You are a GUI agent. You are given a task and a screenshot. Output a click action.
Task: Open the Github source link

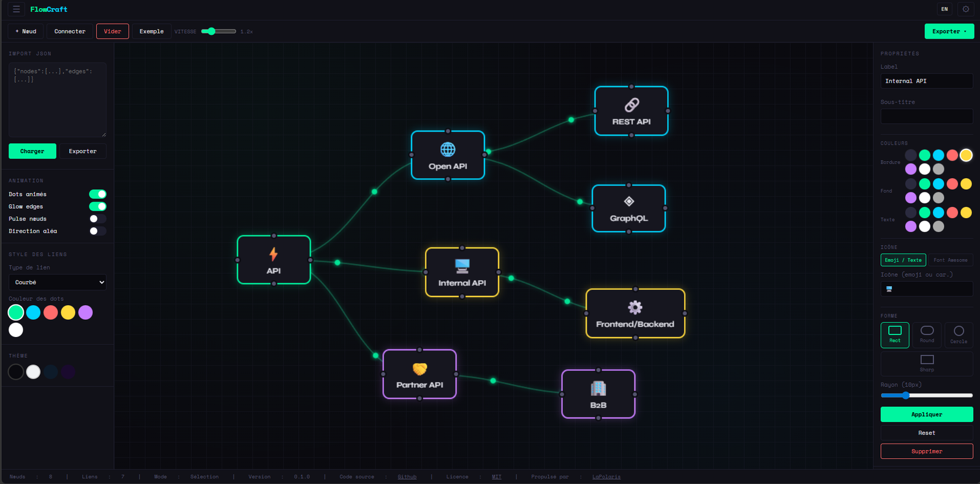pyautogui.click(x=407, y=477)
